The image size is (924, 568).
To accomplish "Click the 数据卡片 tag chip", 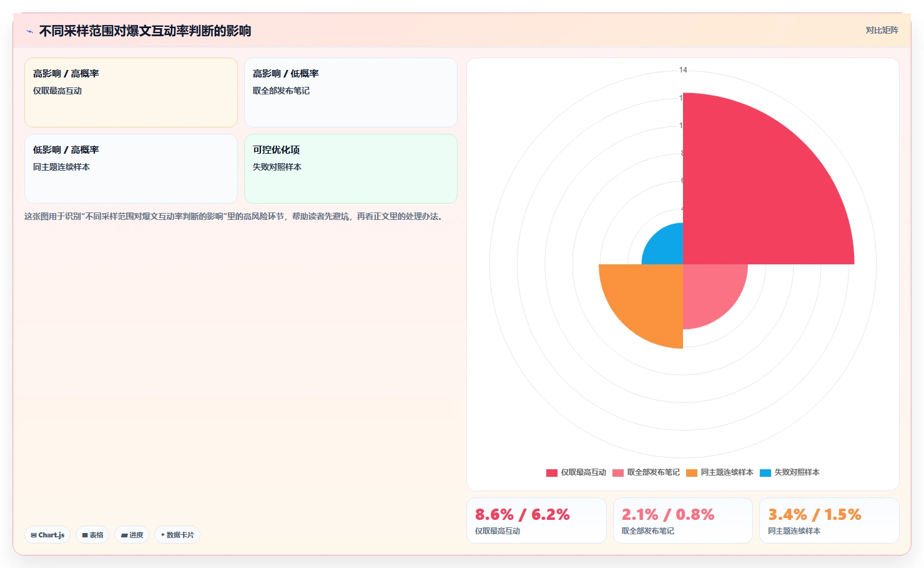I will (x=177, y=535).
